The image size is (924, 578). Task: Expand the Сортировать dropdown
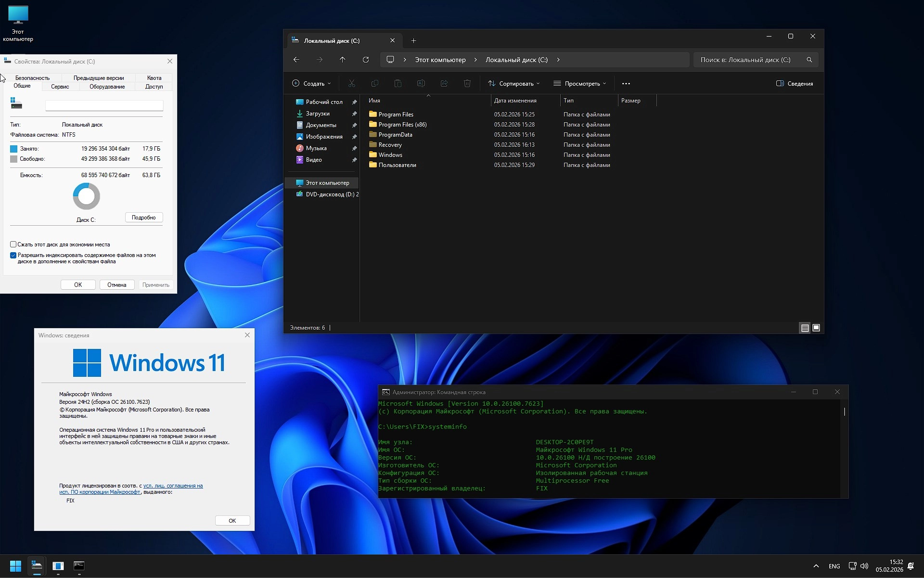513,84
